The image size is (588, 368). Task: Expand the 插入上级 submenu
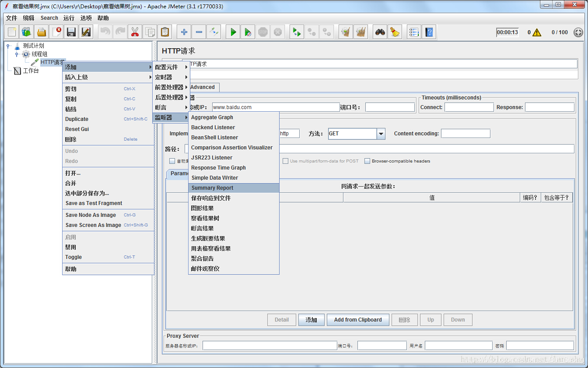tap(108, 77)
